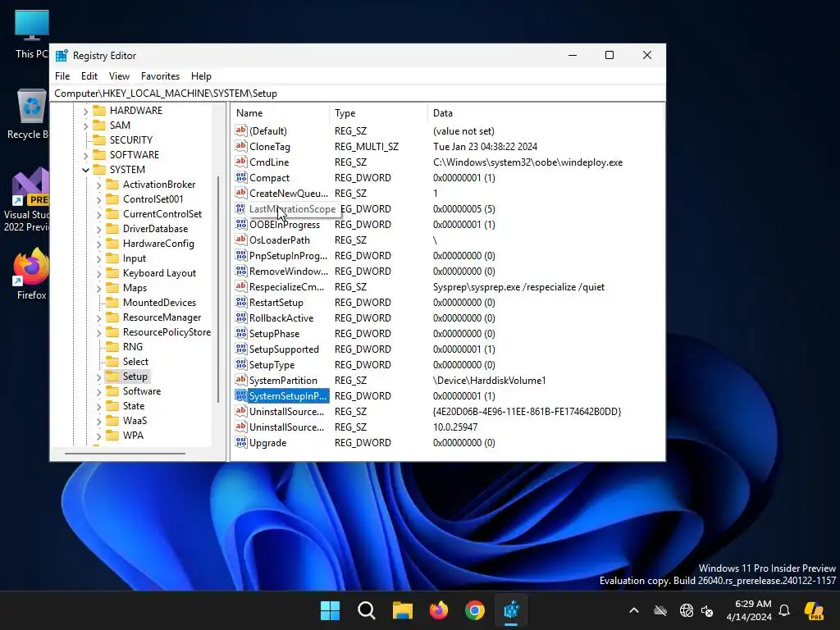
Task: Open the View menu
Action: [119, 76]
